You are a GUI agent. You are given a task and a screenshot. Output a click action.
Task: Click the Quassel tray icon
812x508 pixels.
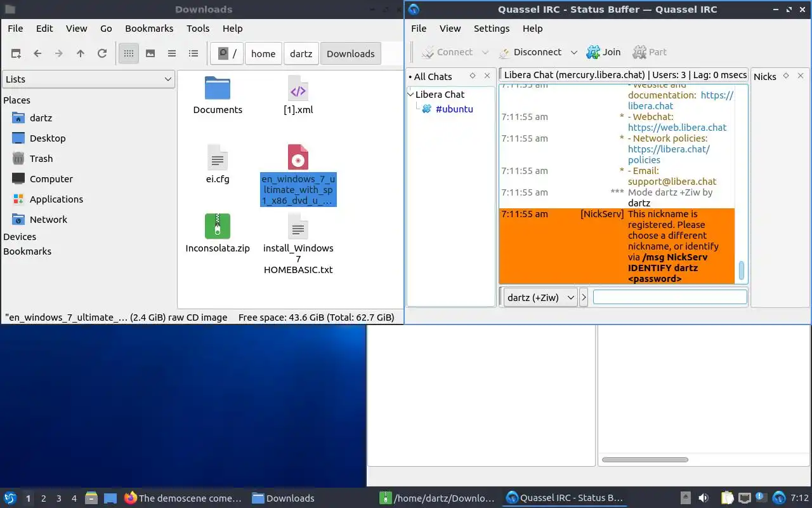click(x=780, y=498)
